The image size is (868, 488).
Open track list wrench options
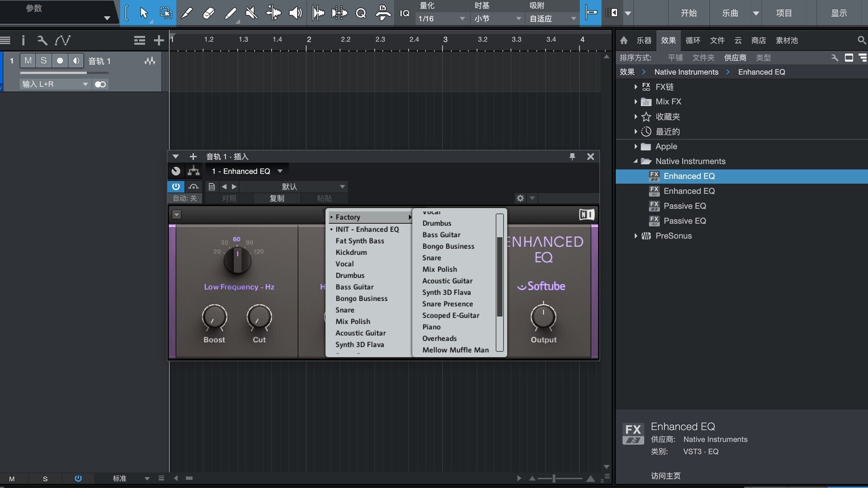42,40
